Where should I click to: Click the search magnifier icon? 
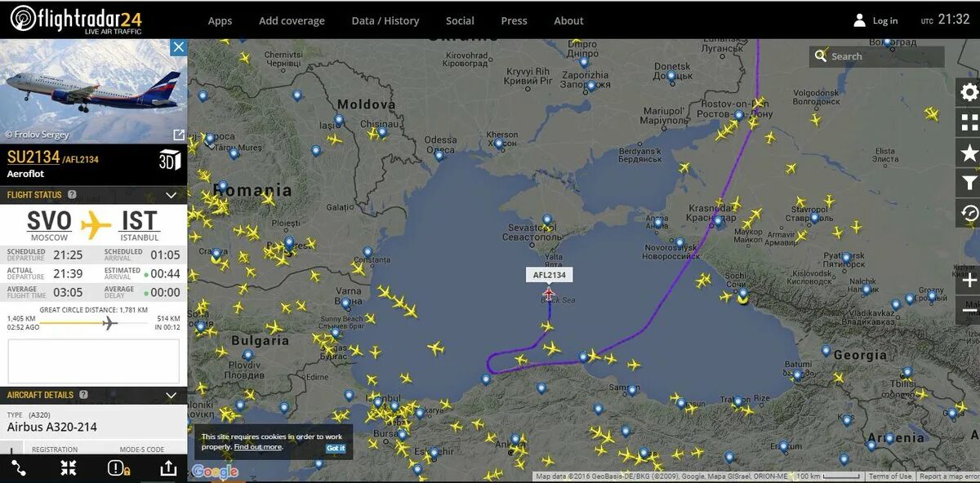coord(820,55)
